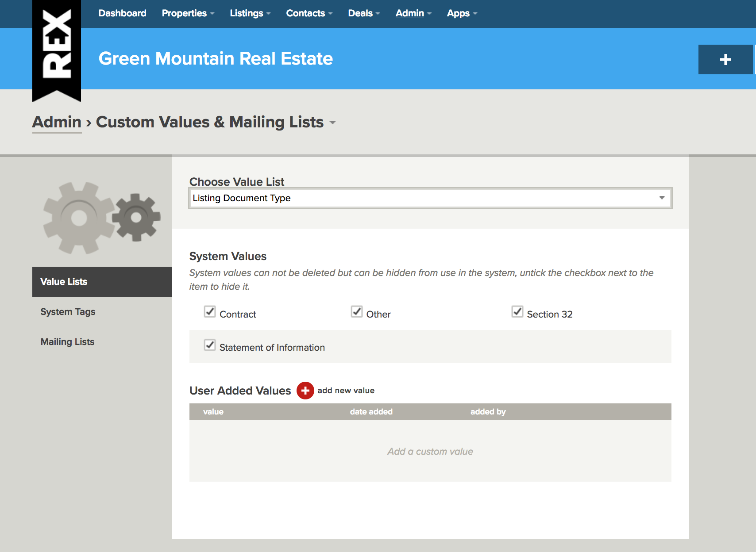Click the Section 32 label
The width and height of the screenshot is (756, 552).
pos(550,314)
